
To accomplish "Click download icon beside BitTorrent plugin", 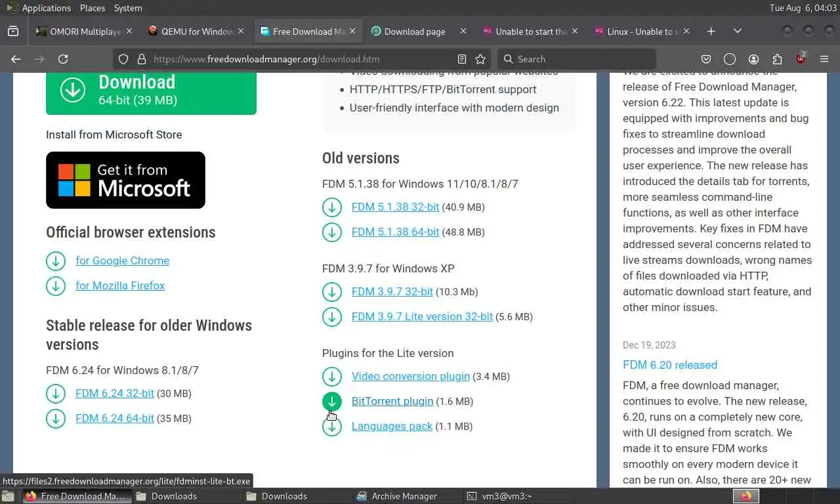I will [x=332, y=402].
